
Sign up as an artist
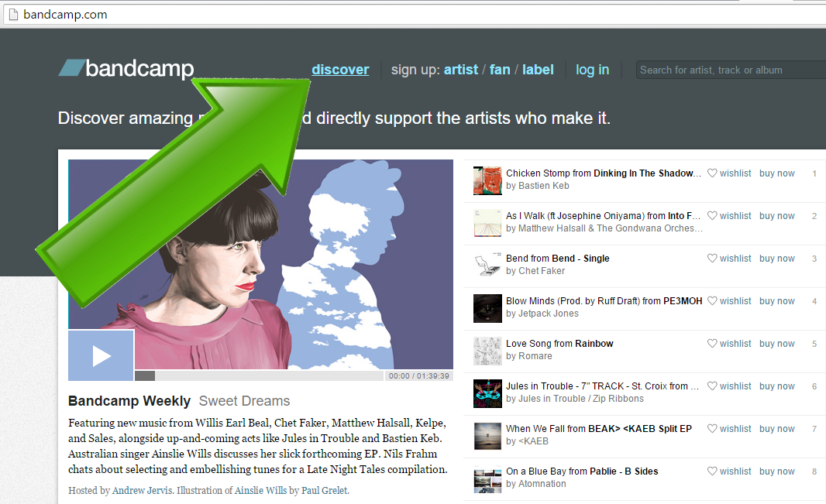[x=461, y=70]
